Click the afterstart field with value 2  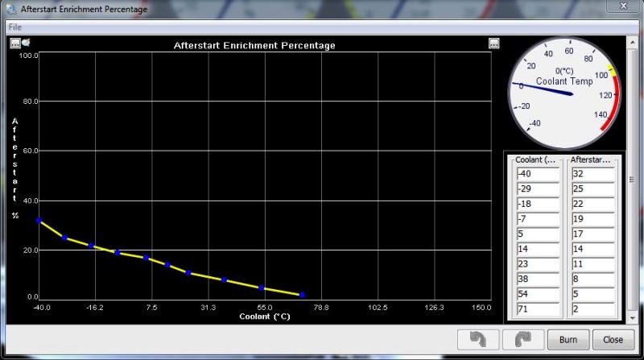tap(592, 309)
